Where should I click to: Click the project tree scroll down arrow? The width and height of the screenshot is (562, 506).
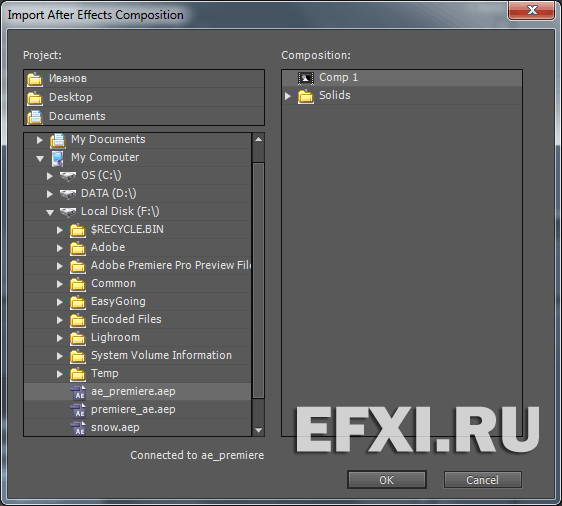258,430
